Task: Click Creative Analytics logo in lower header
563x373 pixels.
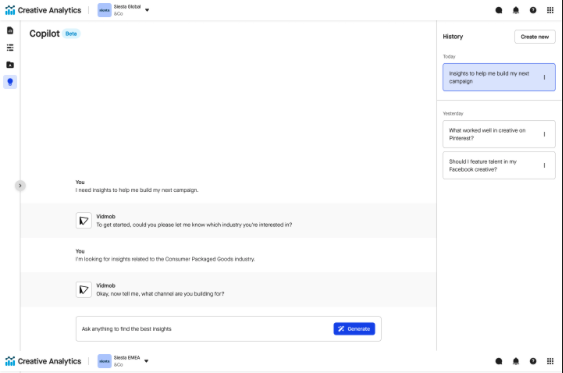Action: [43, 361]
